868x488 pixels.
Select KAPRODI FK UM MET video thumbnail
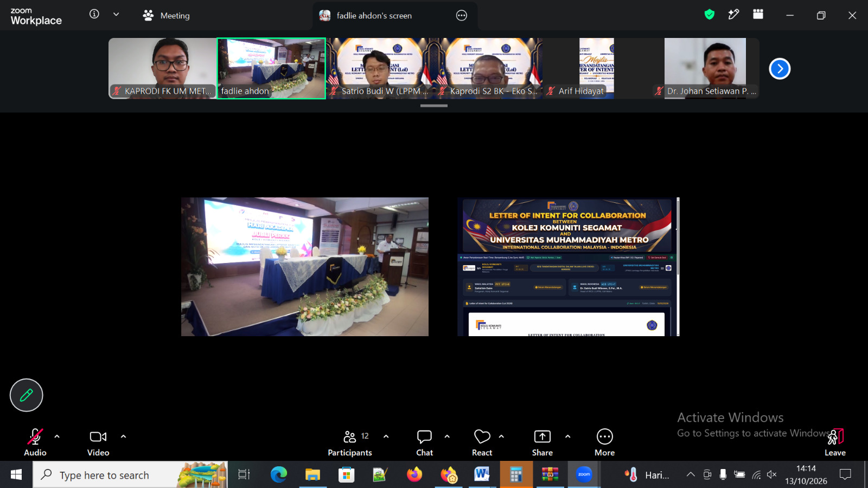coord(162,68)
